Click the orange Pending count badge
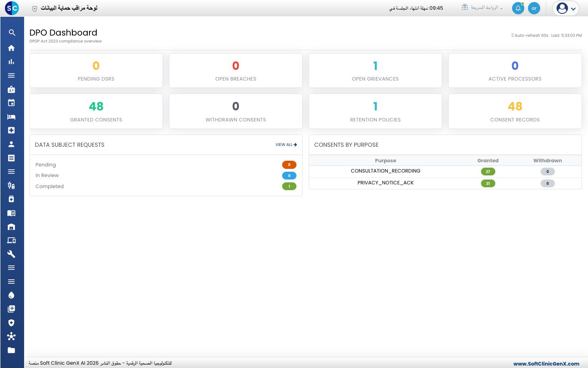 pyautogui.click(x=289, y=165)
